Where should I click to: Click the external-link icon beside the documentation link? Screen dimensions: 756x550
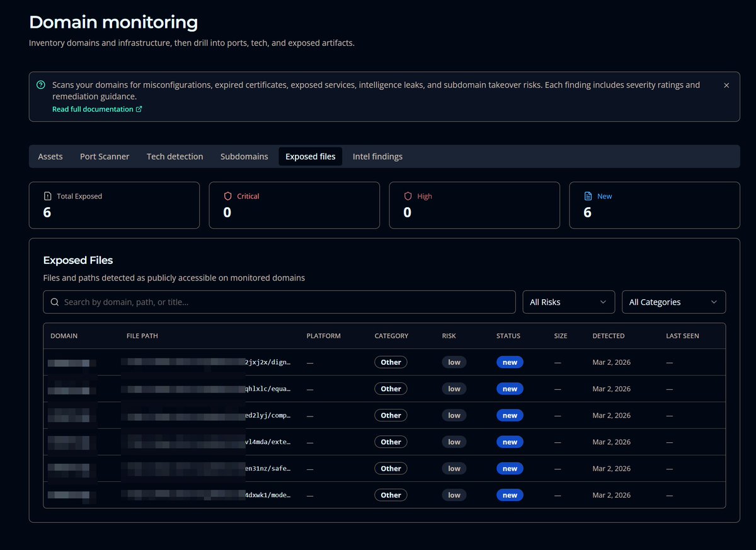click(x=139, y=109)
